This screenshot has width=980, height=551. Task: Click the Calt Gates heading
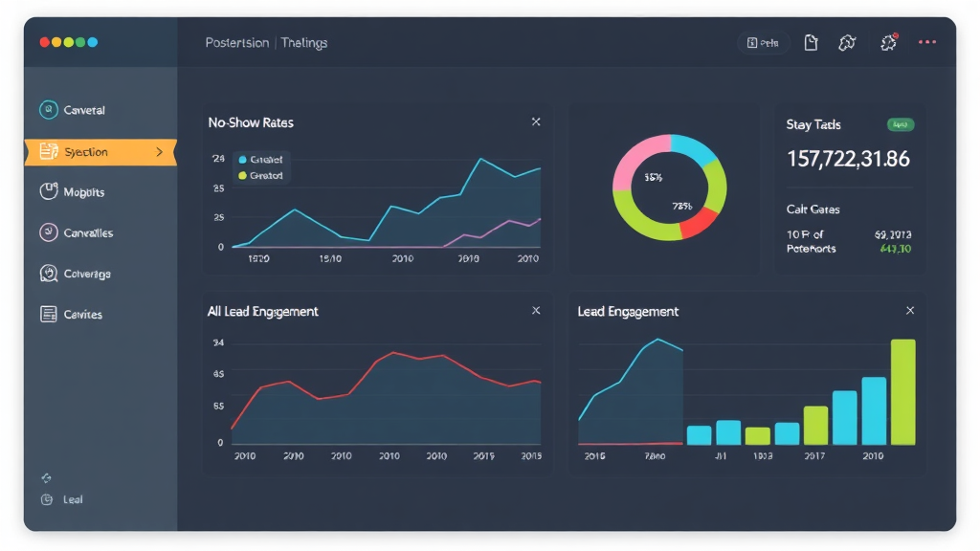[x=813, y=209]
